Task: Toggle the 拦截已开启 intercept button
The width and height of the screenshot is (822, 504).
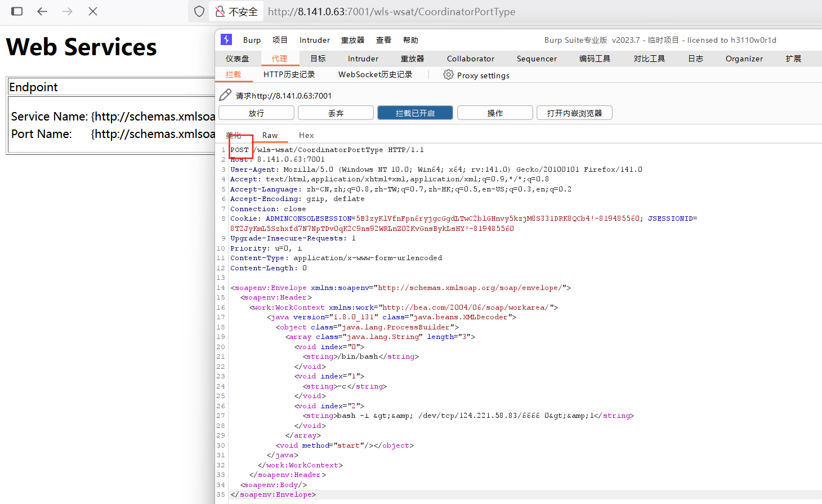Action: (x=415, y=113)
